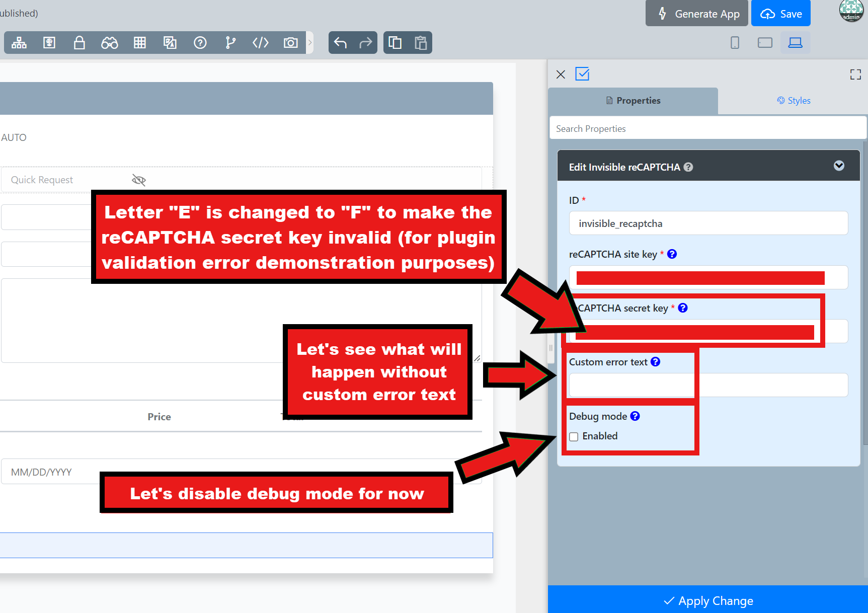Open the process flow sitemap icon
Image resolution: width=868 pixels, height=613 pixels.
pyautogui.click(x=19, y=43)
